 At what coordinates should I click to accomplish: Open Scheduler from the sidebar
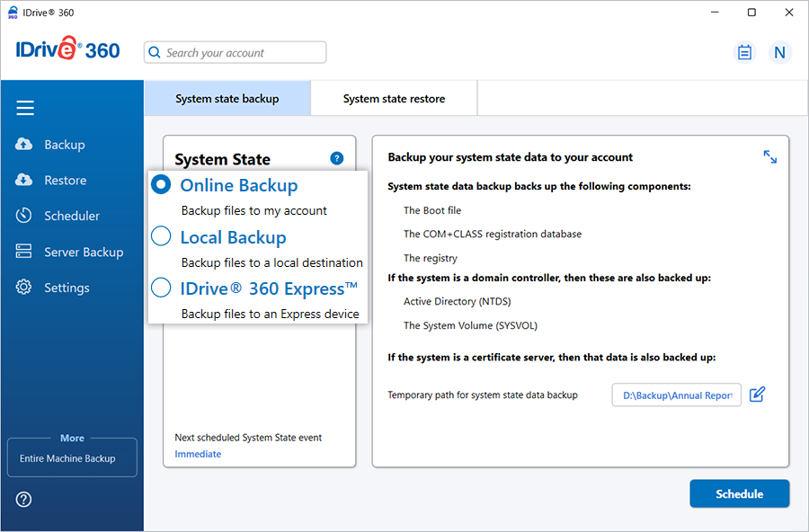click(x=71, y=217)
